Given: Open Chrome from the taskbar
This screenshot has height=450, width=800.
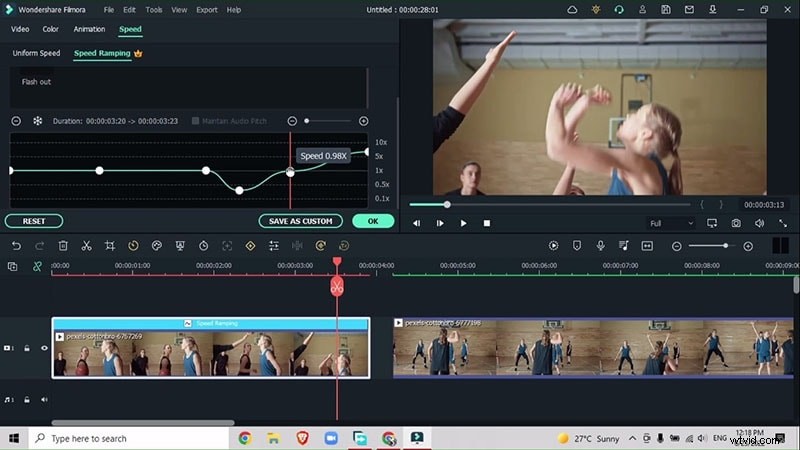Looking at the screenshot, I should [245, 438].
